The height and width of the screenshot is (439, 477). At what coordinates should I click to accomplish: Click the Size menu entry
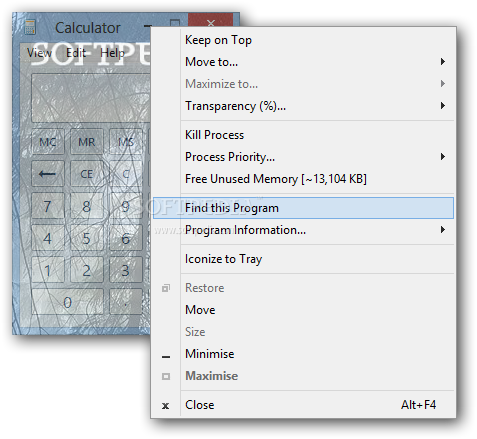pos(303,332)
